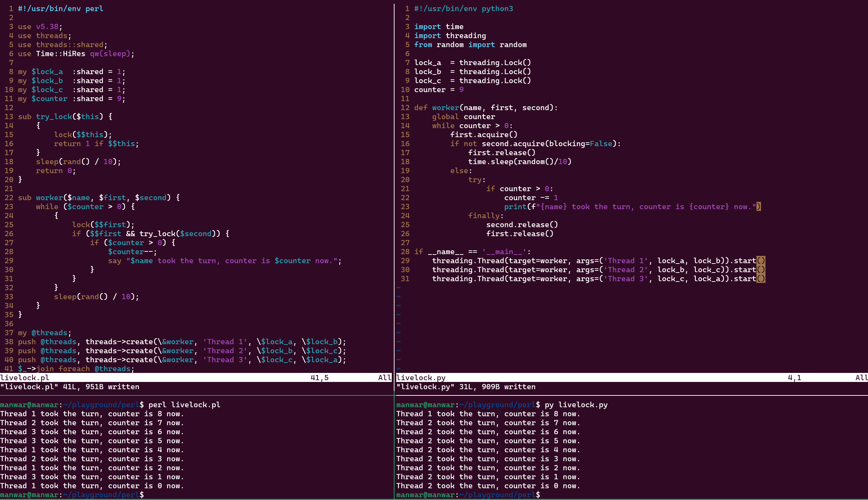Click 'second.acquire(blocking=False)' line
The height and width of the screenshot is (500, 868).
click(x=536, y=144)
